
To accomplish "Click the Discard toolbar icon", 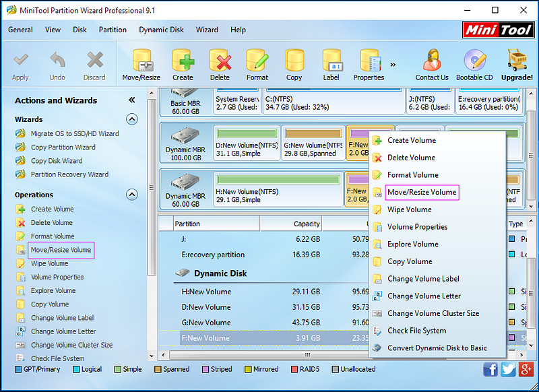I will [x=94, y=60].
